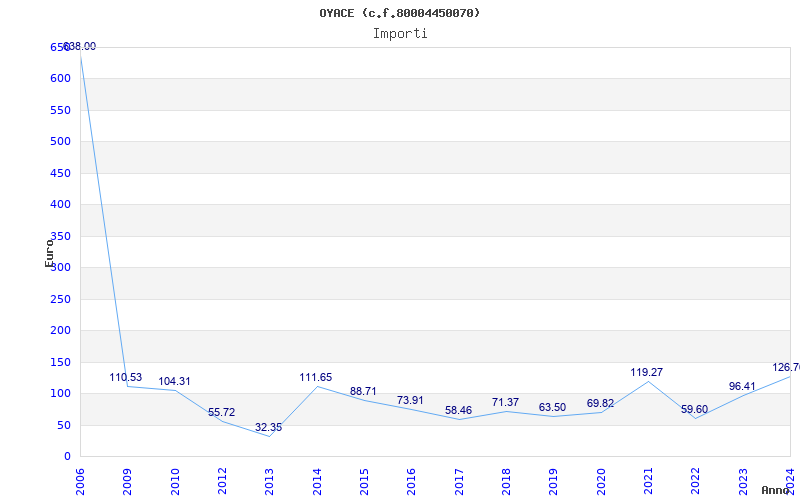Select the 2023 x-axis label
800x500 pixels.
(743, 482)
